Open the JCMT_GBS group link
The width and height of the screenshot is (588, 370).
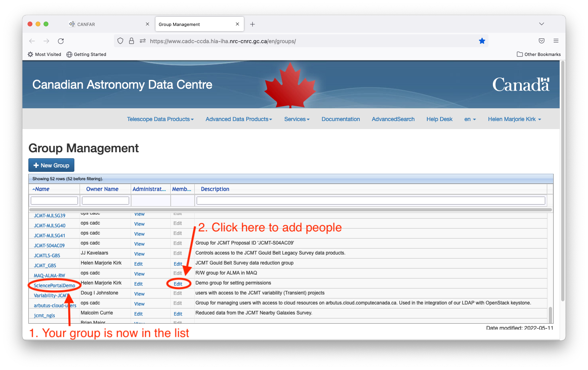tap(45, 265)
